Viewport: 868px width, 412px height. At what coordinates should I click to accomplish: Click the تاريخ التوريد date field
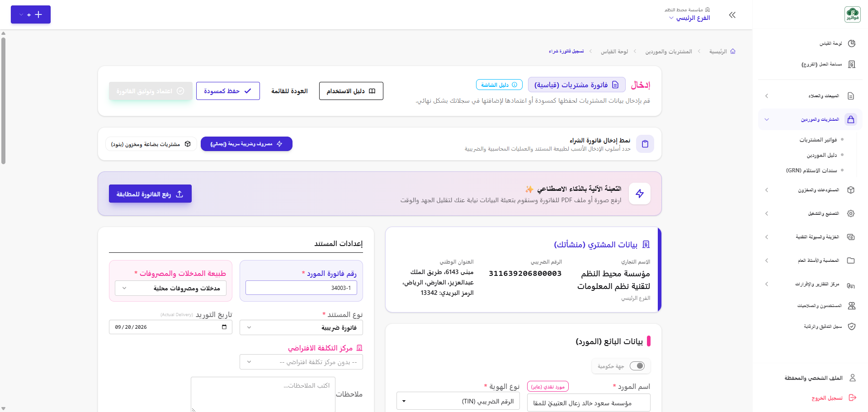[170, 327]
